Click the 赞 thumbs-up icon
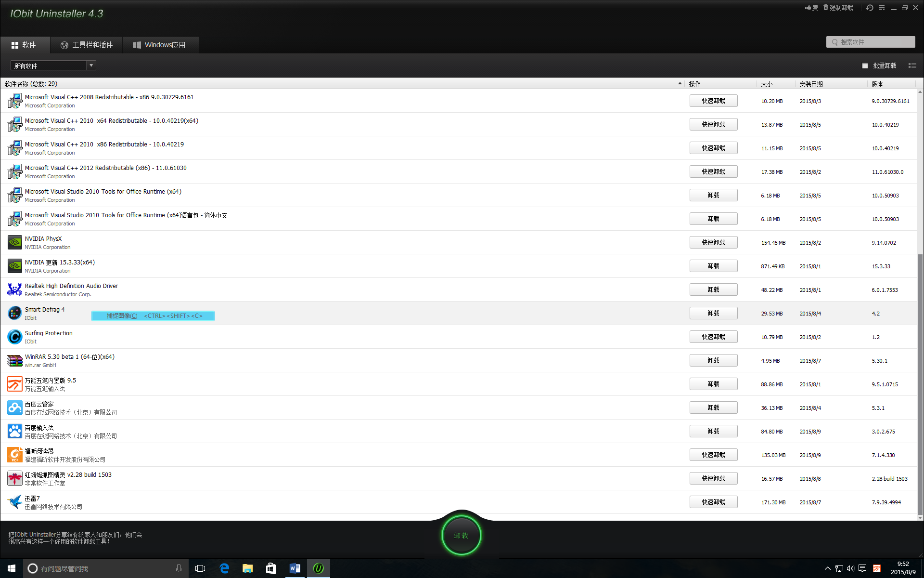The height and width of the screenshot is (578, 924). 811,8
